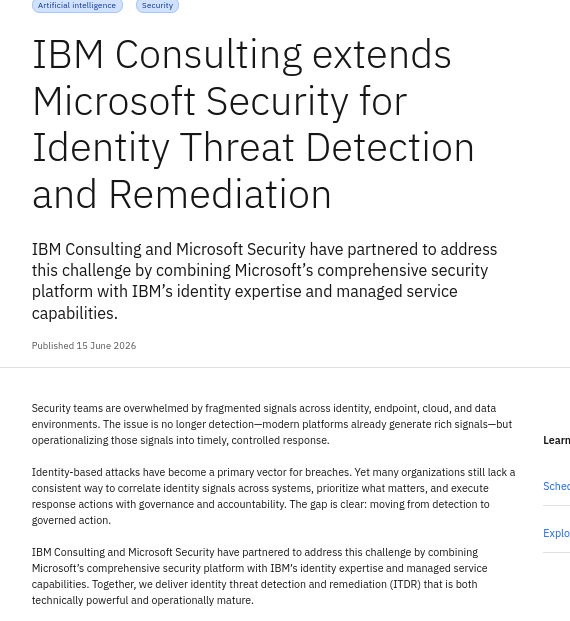Open the Security topic tag
The height and width of the screenshot is (621, 570).
tap(157, 6)
